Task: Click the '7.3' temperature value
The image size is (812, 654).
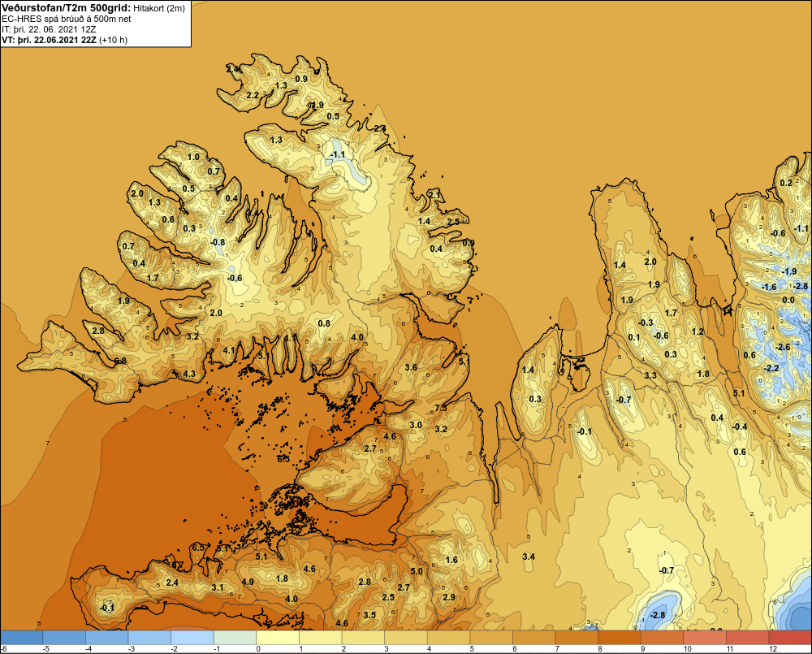Action: [x=441, y=408]
